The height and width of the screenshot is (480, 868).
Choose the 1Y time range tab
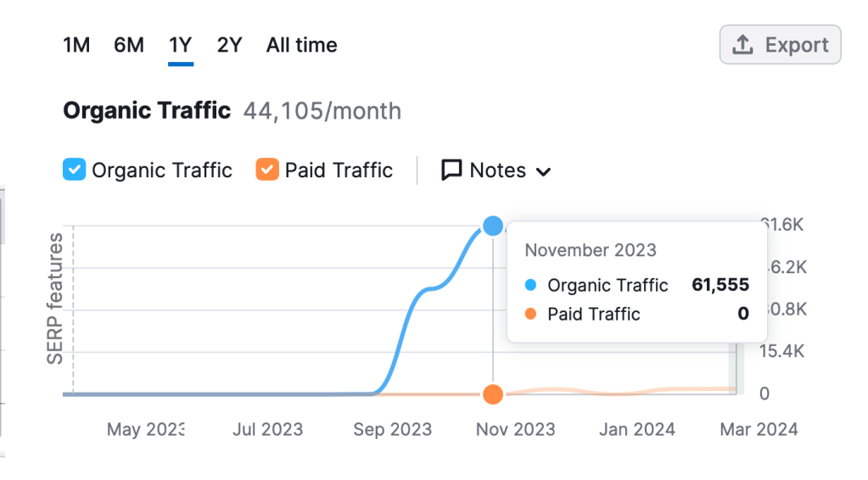click(180, 45)
